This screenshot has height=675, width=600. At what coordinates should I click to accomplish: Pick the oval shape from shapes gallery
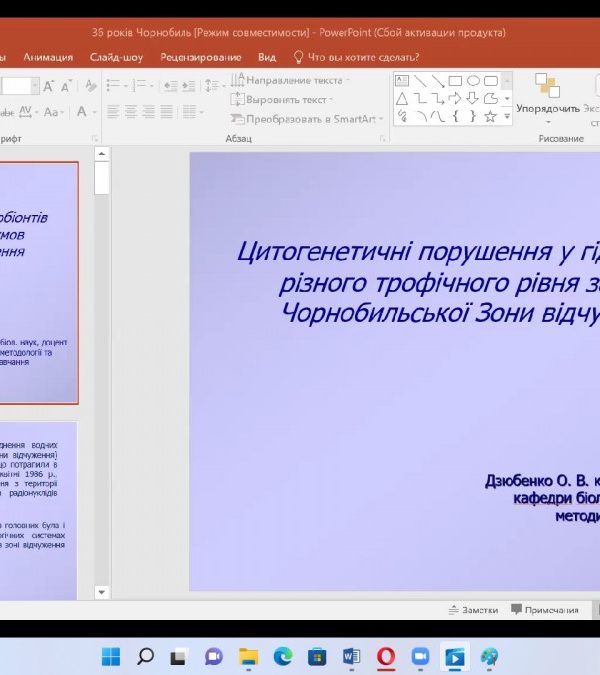click(473, 81)
